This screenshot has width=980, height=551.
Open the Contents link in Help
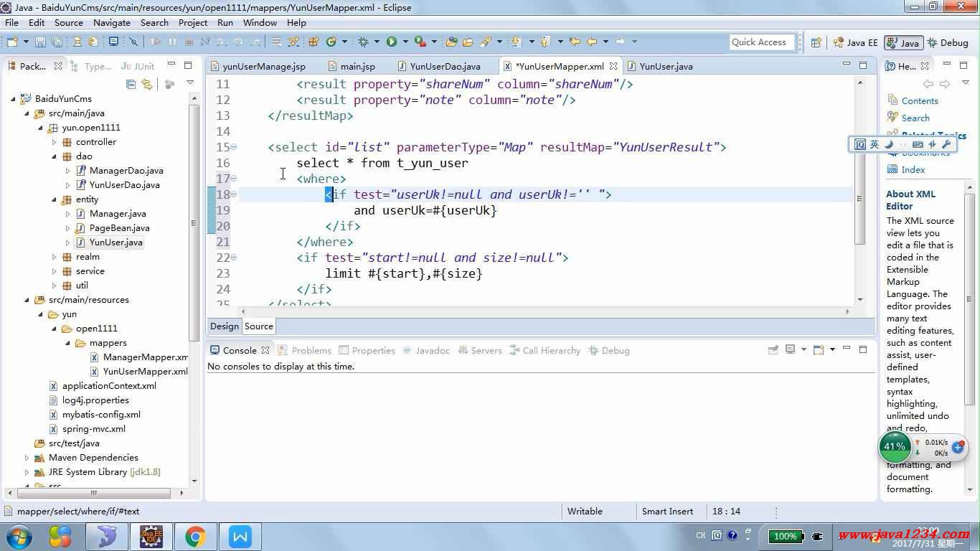pos(919,101)
